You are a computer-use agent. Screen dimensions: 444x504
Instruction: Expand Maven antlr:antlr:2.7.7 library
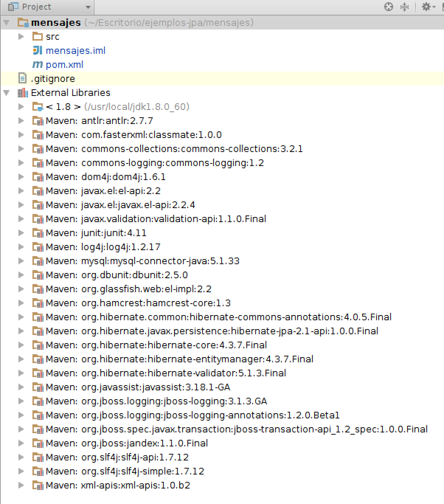tap(21, 121)
